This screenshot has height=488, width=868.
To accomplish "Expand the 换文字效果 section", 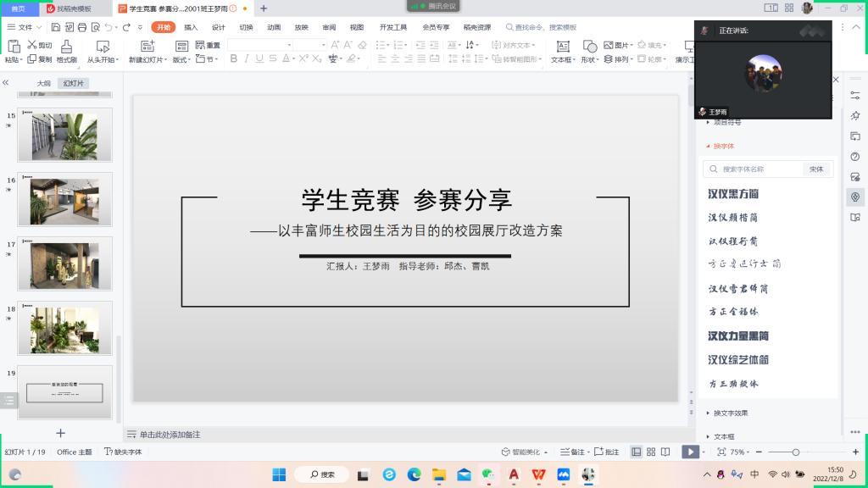I will [731, 413].
